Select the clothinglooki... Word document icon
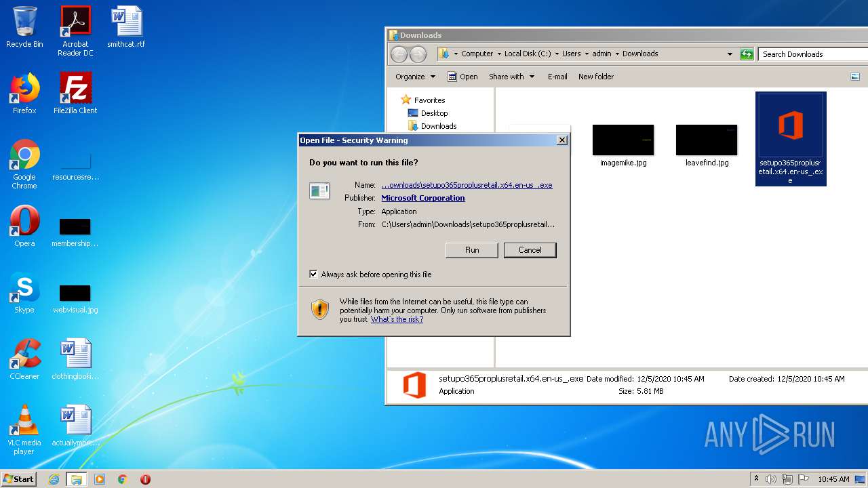Screen dimensions: 868x488 pos(75,359)
